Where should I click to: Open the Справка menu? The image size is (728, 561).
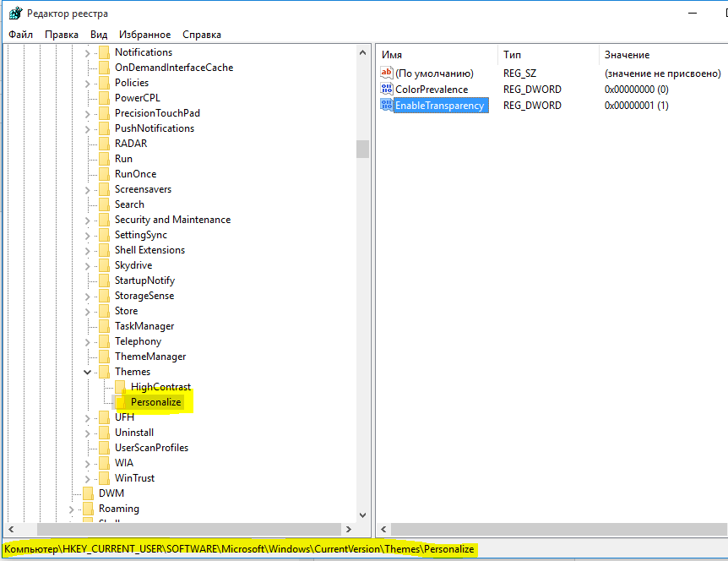[201, 35]
